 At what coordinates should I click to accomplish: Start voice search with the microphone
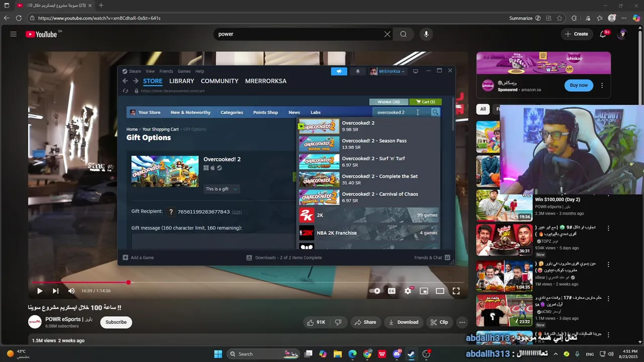[426, 34]
